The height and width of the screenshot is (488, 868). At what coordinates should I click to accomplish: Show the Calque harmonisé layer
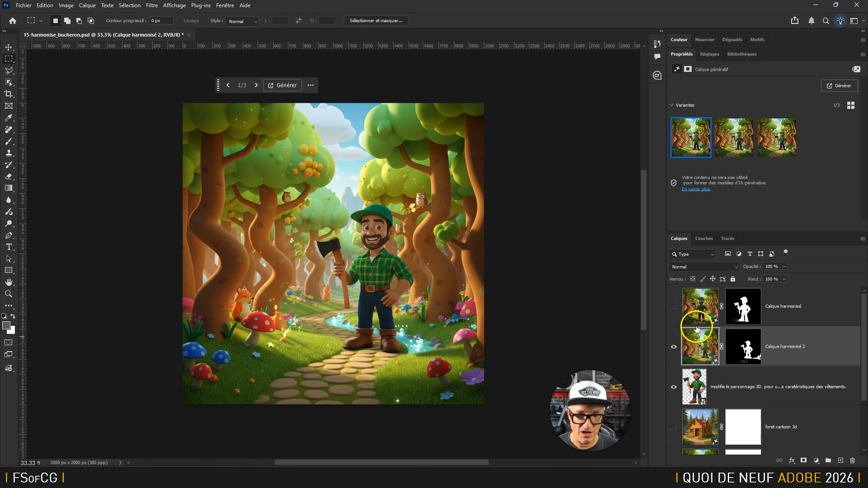click(x=674, y=306)
